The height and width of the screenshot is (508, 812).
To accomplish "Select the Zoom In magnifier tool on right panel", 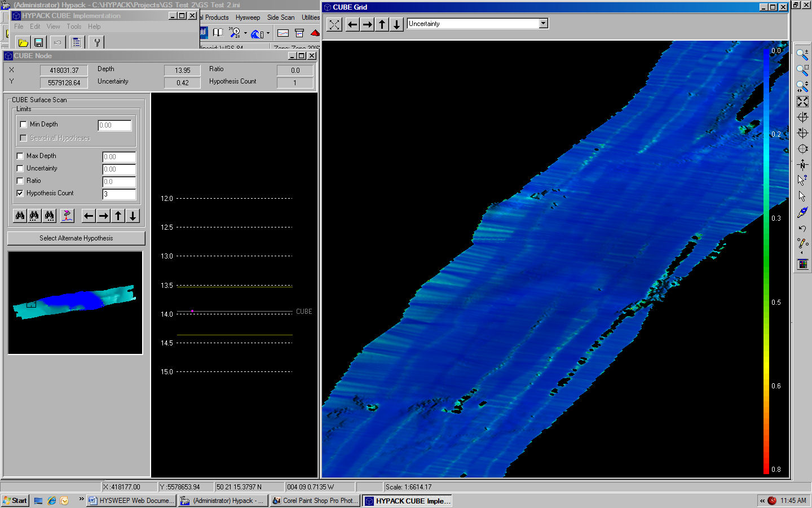I will tap(802, 54).
